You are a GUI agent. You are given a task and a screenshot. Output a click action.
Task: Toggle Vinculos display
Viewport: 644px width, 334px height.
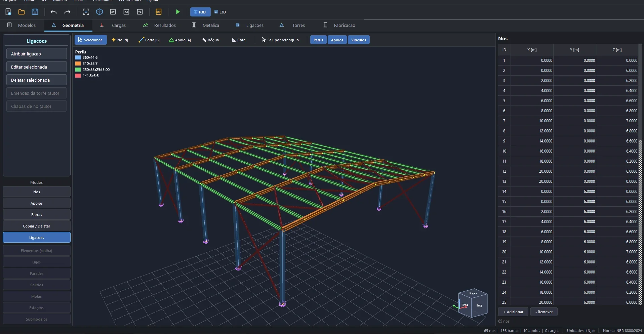pyautogui.click(x=359, y=40)
